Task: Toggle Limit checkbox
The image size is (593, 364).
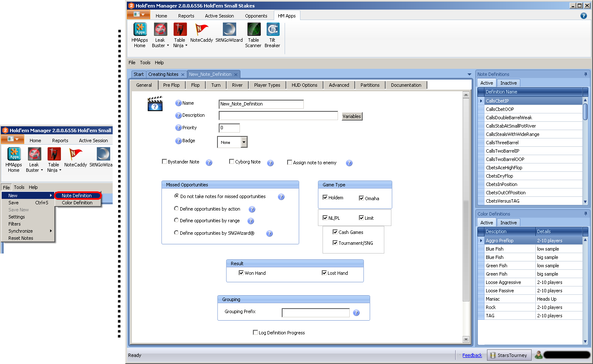Action: point(361,218)
